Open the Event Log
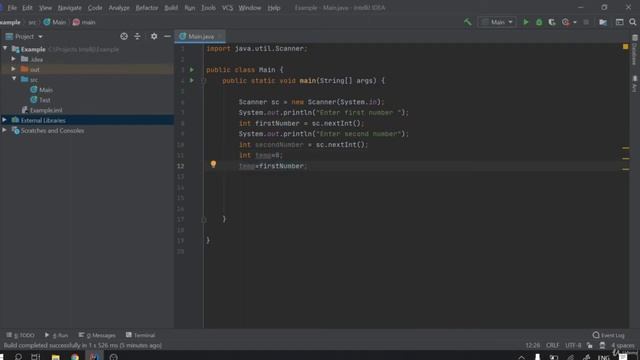 [x=608, y=335]
